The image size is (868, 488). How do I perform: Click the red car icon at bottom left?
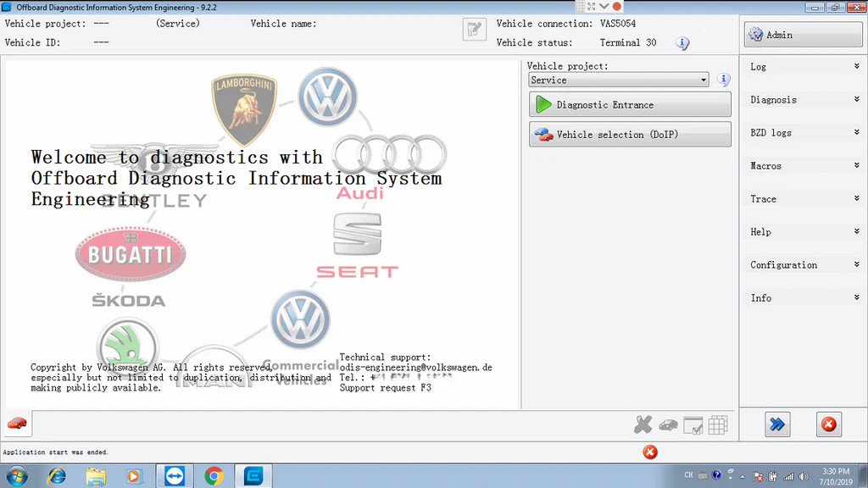coord(17,424)
